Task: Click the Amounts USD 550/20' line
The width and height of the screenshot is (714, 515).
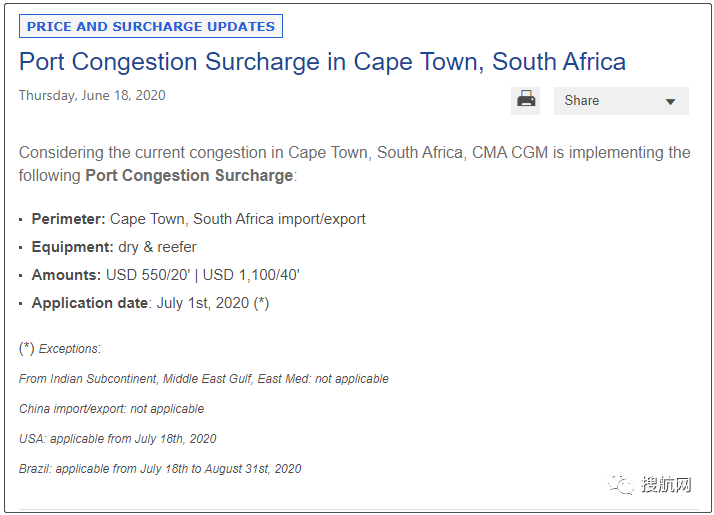Action: [165, 275]
